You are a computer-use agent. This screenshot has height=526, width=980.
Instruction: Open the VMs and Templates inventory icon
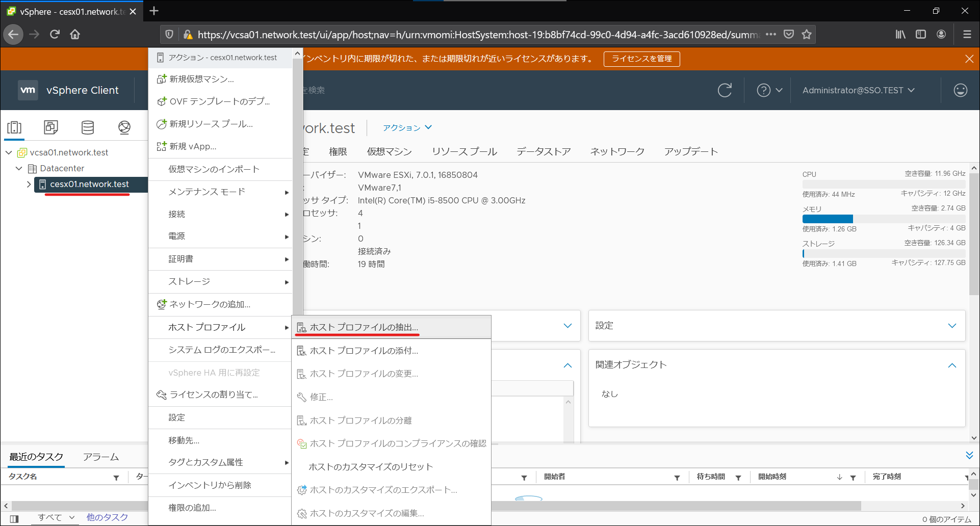[51, 127]
